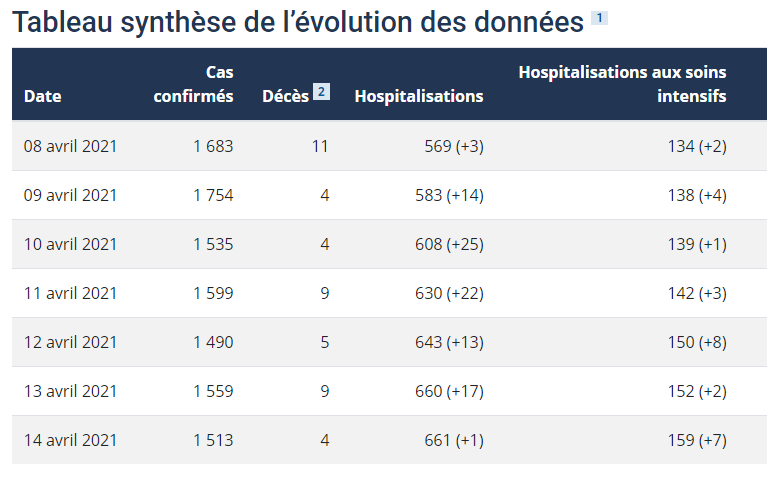The height and width of the screenshot is (482, 767).
Task: Click the Cas confirmés column header
Action: pyautogui.click(x=193, y=84)
